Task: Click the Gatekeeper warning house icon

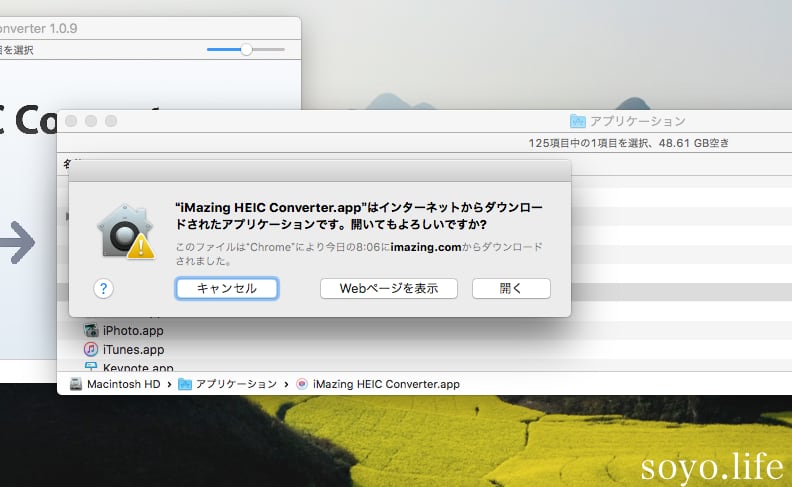Action: pyautogui.click(x=126, y=231)
